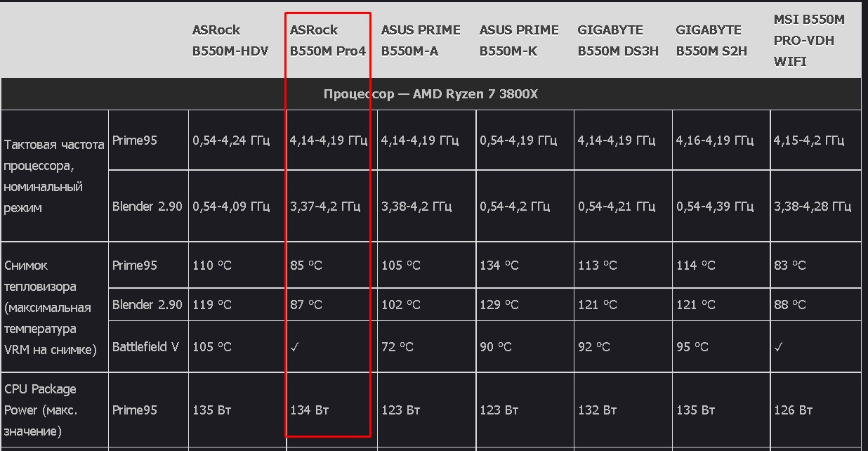Select the ASUS PRIME B550M-A header
The width and height of the screenshot is (868, 451).
click(421, 40)
